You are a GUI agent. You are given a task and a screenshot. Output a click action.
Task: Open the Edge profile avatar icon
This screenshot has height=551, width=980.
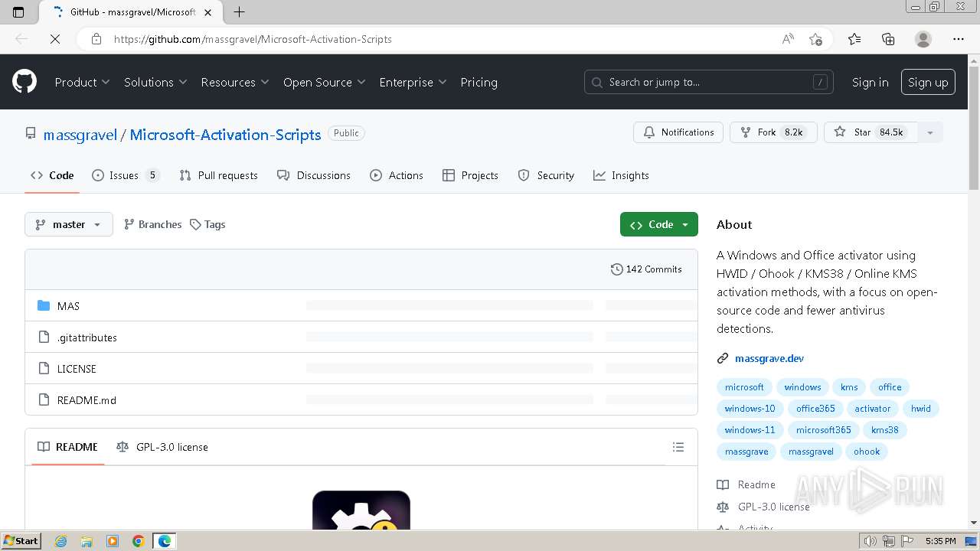click(923, 39)
